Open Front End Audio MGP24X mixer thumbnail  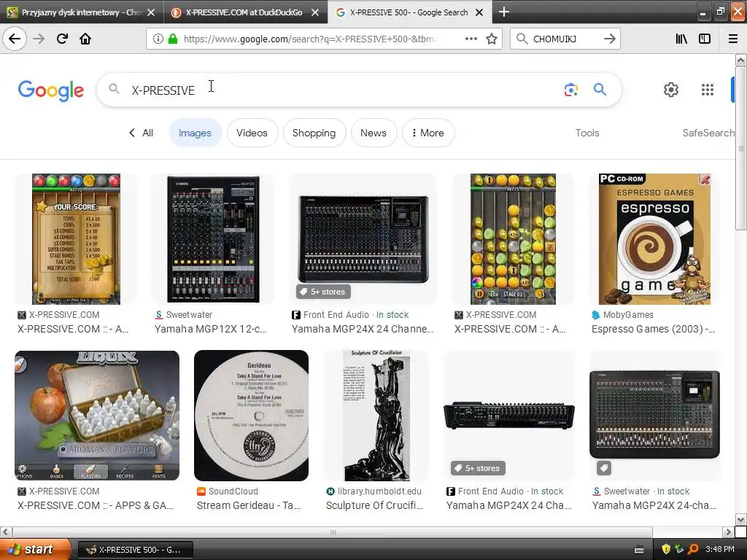point(363,239)
